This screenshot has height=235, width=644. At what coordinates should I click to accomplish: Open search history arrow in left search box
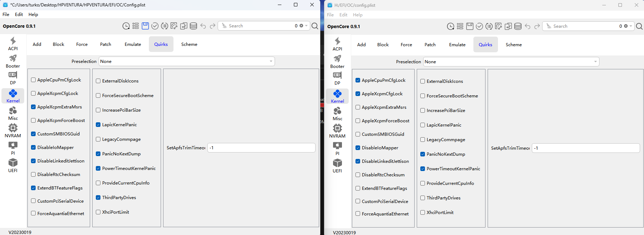pos(306,26)
